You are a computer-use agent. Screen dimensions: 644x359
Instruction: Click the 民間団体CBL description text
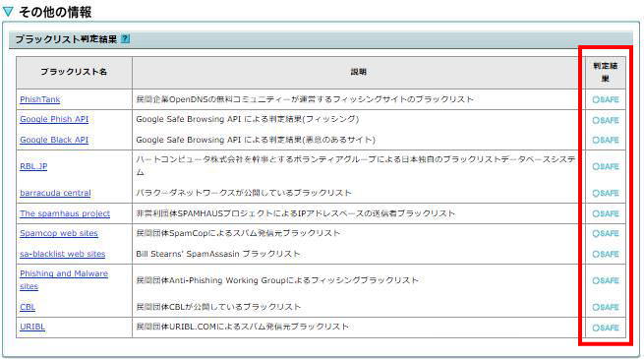(x=218, y=307)
